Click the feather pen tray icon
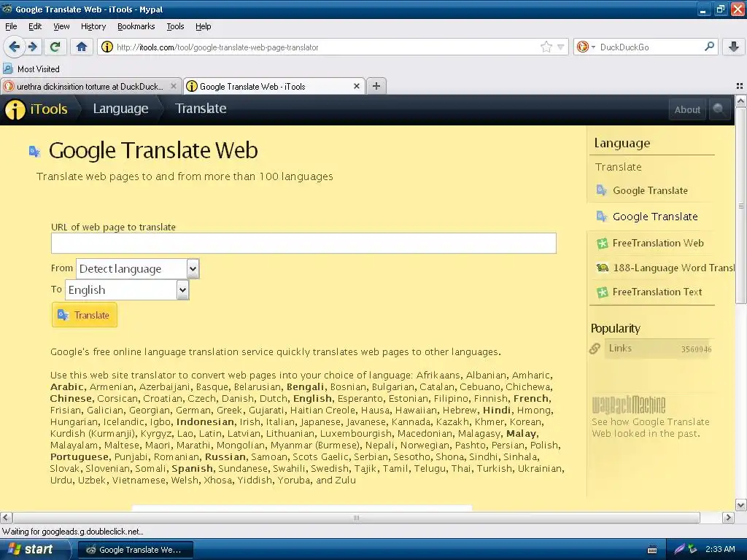 (679, 549)
